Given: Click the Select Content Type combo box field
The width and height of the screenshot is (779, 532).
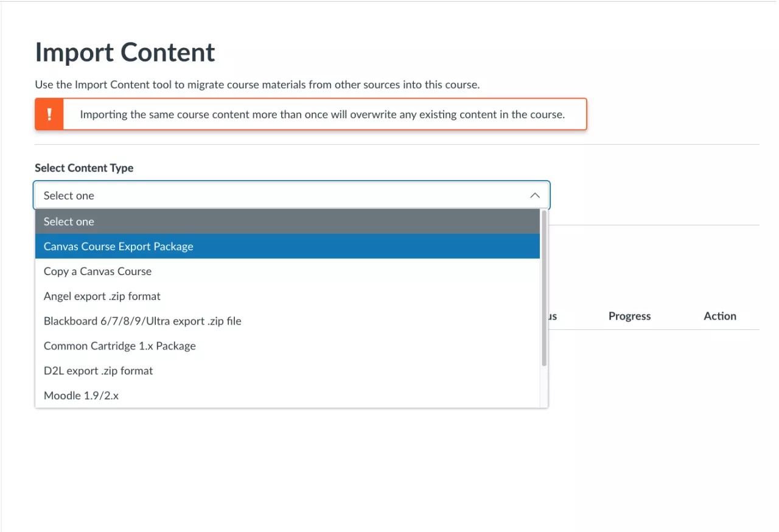Looking at the screenshot, I should pos(280,195).
